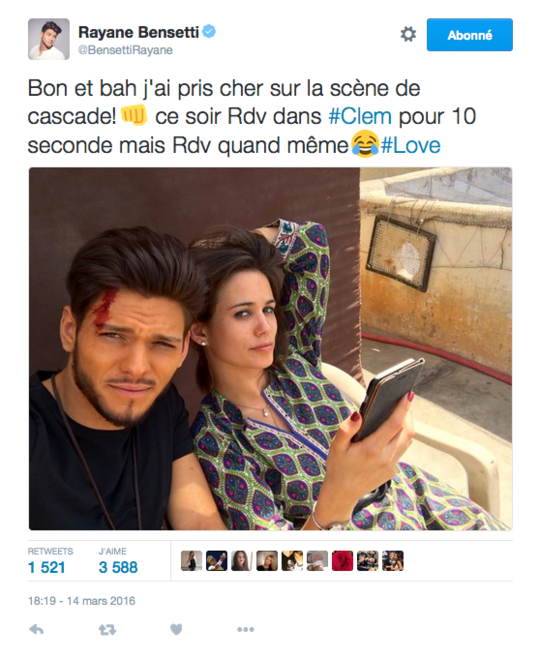Click the first liker avatar thumbnail
Image resolution: width=540 pixels, height=659 pixels.
[191, 561]
